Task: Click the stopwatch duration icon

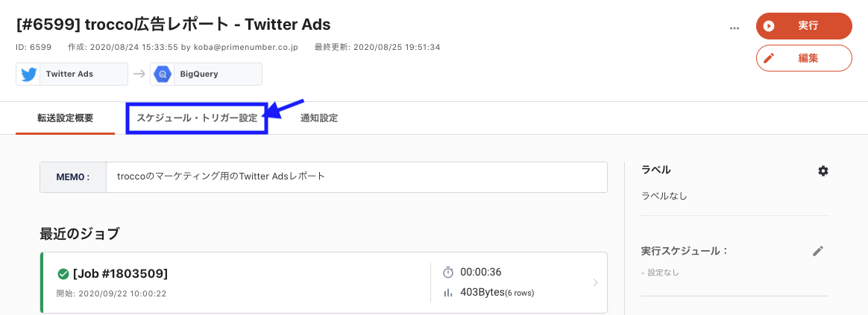Action: 448,272
